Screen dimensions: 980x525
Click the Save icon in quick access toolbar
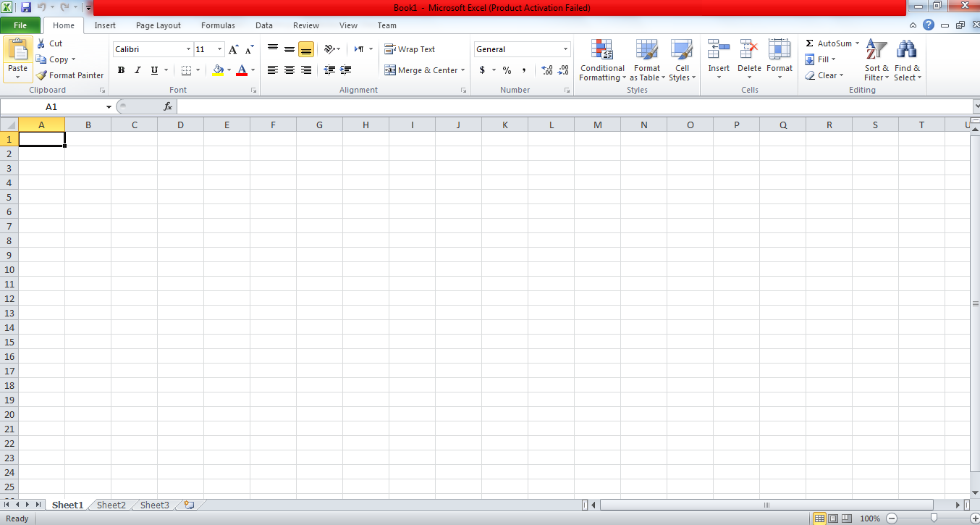coord(26,7)
